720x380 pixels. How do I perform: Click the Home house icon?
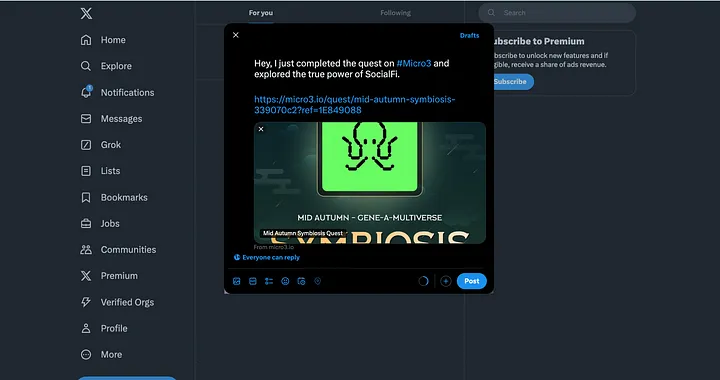click(86, 40)
